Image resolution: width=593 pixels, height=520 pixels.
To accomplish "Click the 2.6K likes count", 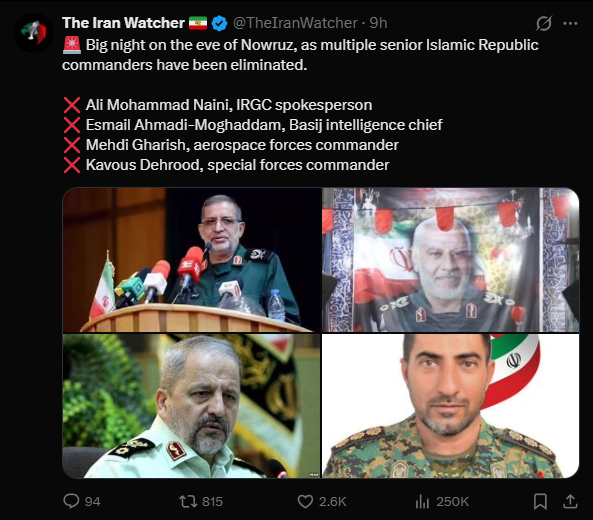I will pos(332,501).
